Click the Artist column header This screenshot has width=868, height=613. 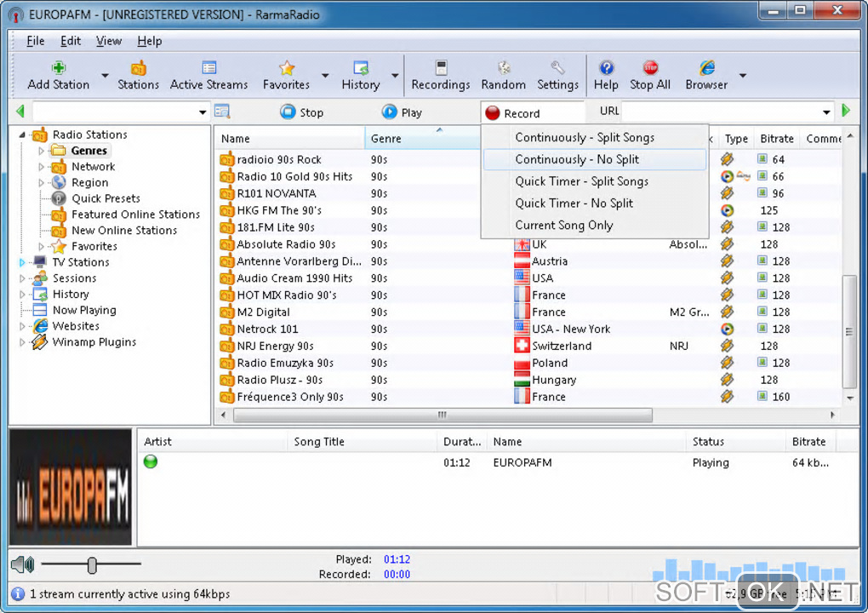(213, 441)
